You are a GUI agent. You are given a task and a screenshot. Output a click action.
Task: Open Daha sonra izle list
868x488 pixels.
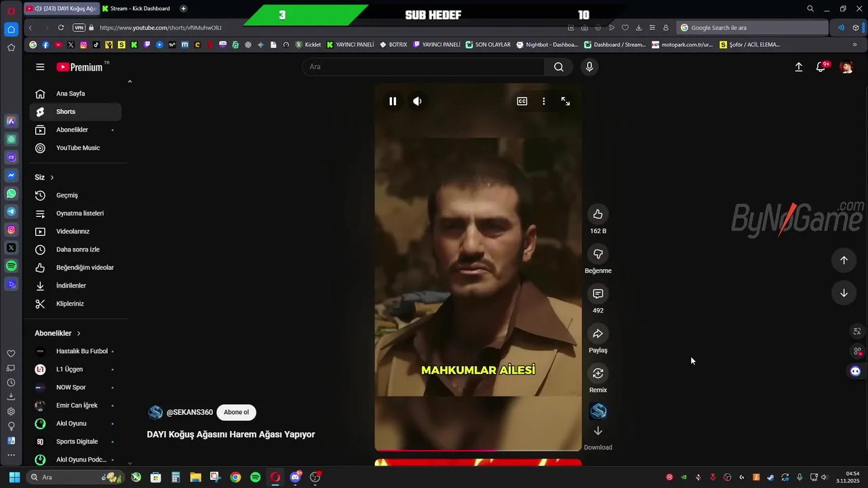(75, 249)
